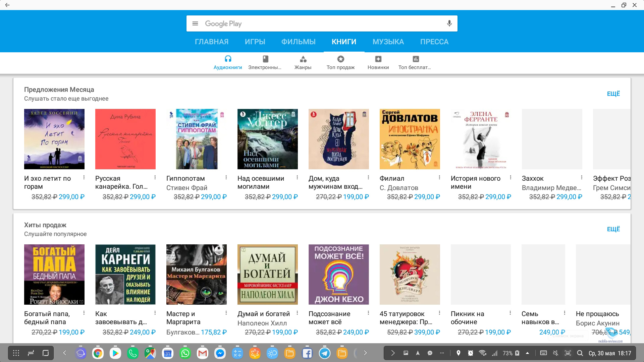
Task: Open cover of И эхо летит по горам
Action: (54, 139)
